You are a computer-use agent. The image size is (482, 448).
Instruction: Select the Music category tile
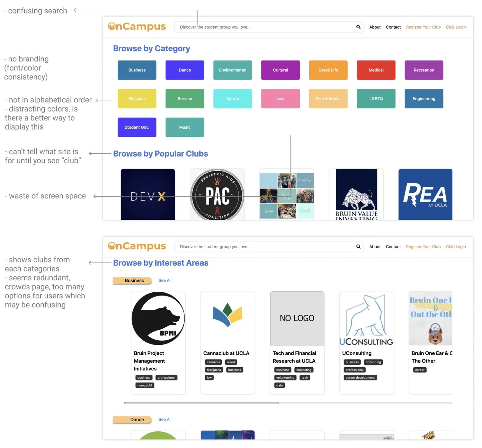(x=185, y=127)
